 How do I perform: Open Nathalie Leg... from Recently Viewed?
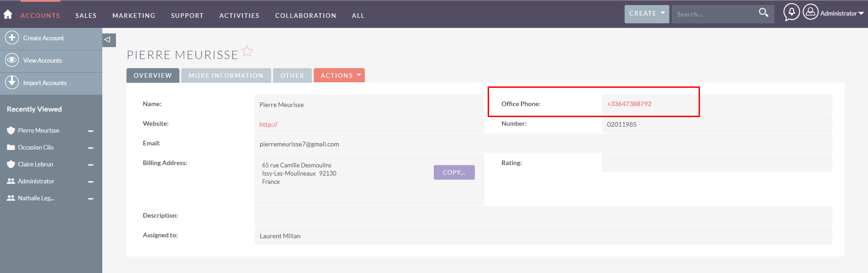pyautogui.click(x=36, y=198)
